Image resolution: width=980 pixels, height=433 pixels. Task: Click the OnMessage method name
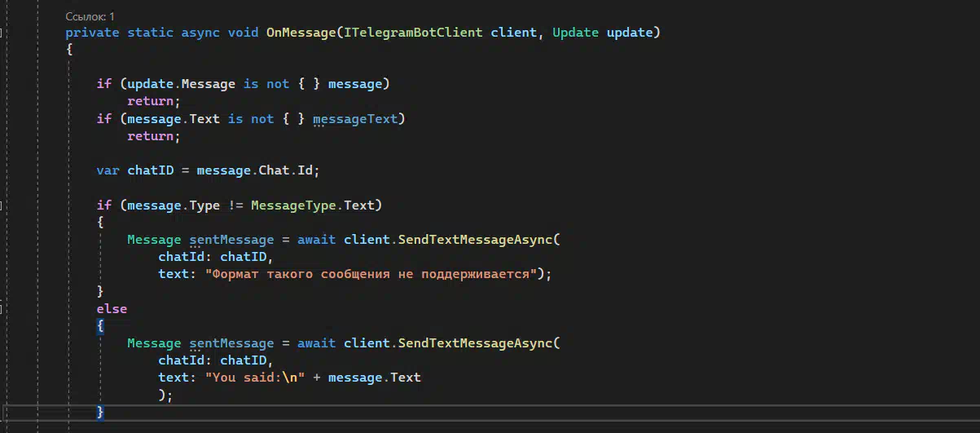coord(301,33)
